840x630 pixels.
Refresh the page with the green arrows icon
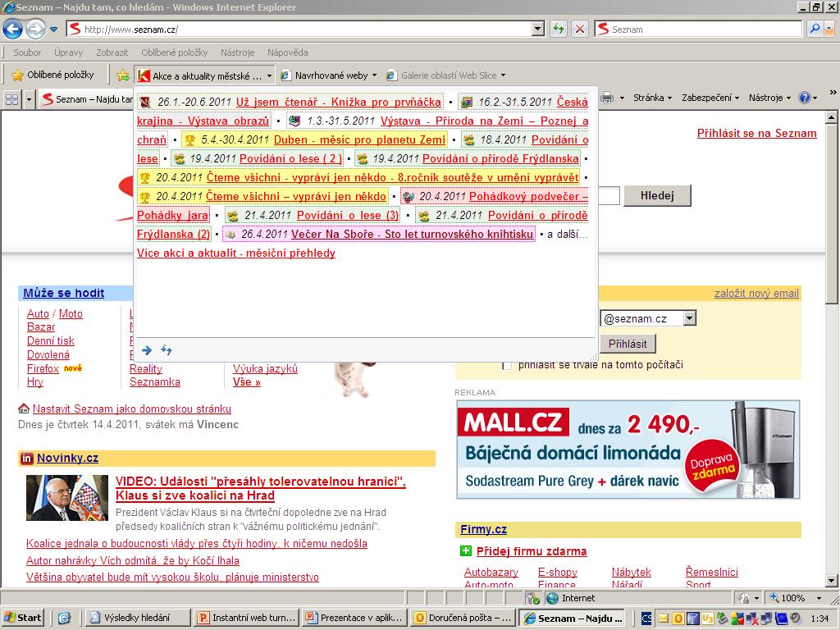pyautogui.click(x=558, y=29)
